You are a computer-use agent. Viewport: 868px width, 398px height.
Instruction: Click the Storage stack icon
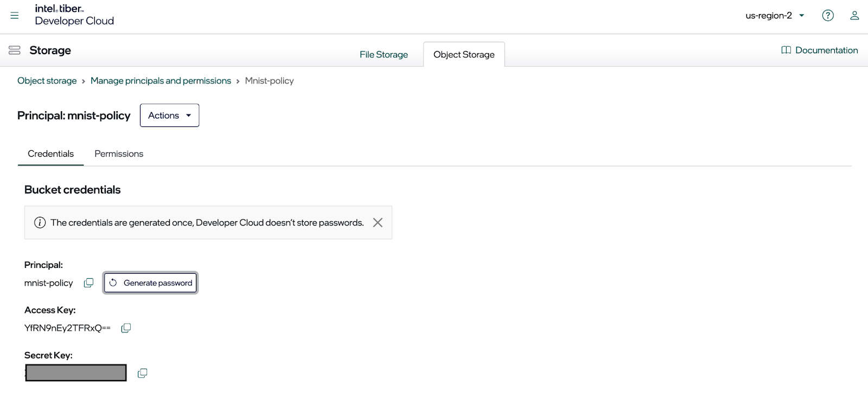tap(15, 50)
